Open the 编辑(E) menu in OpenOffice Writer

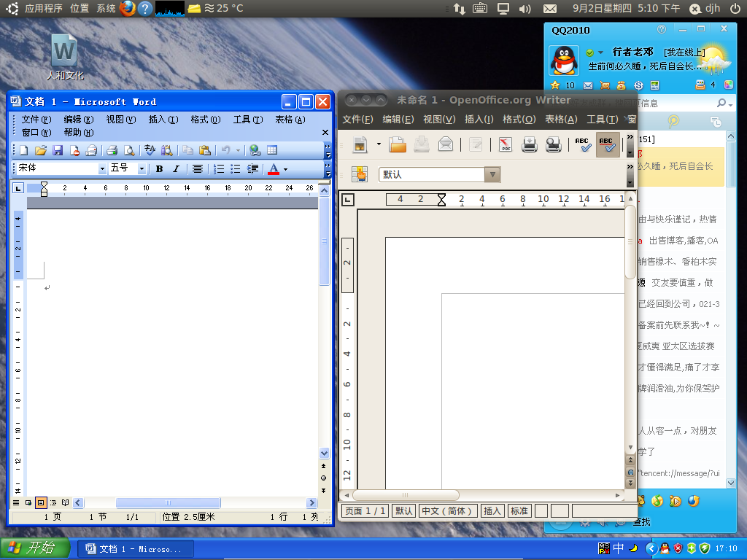(398, 119)
